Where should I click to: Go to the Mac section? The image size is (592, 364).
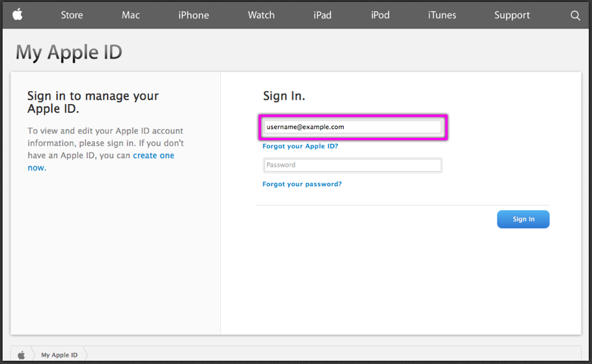click(x=131, y=15)
